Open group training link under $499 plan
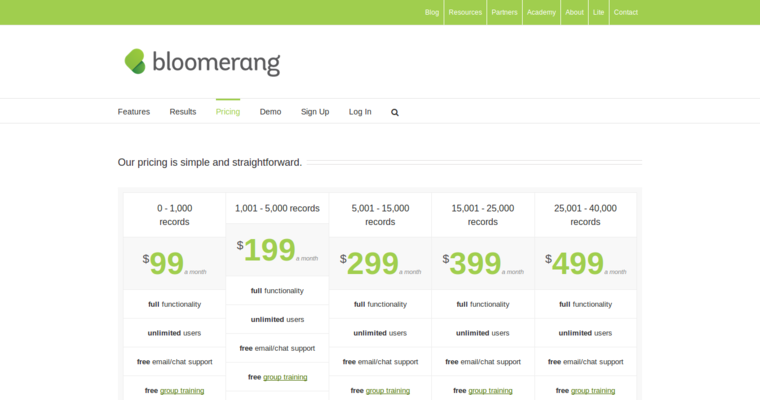Image resolution: width=760 pixels, height=400 pixels. (594, 391)
